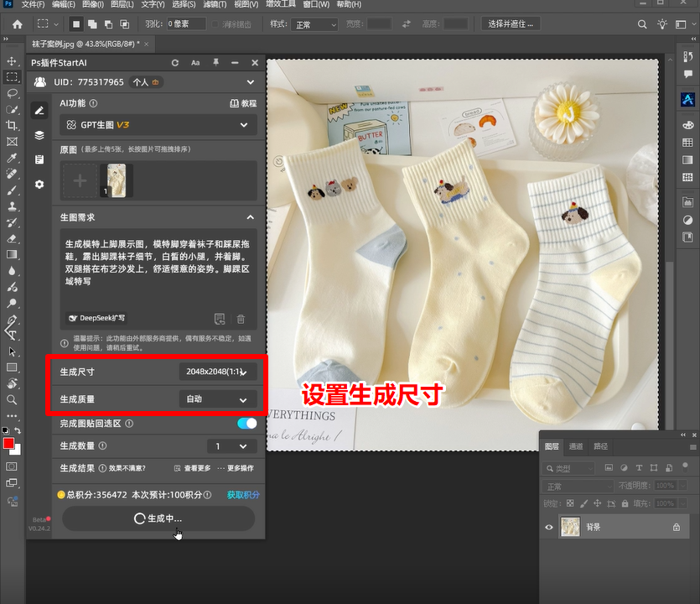Select the Subtract from Selection mode button
This screenshot has width=700, height=604.
(x=108, y=24)
